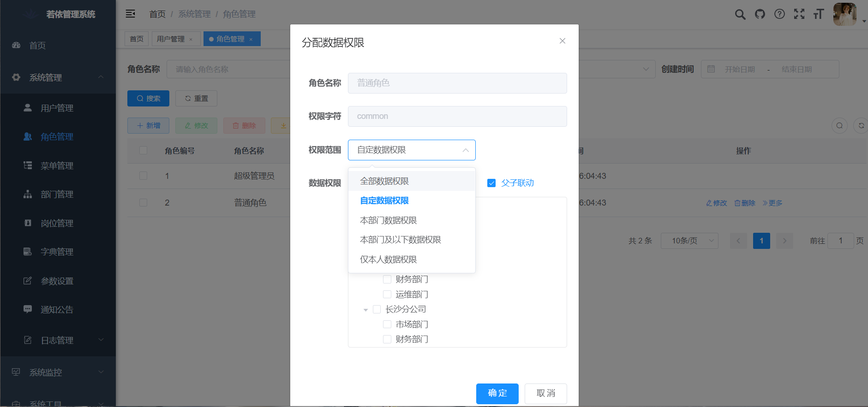
Task: Switch to the 用户管理 tab
Action: click(x=171, y=39)
